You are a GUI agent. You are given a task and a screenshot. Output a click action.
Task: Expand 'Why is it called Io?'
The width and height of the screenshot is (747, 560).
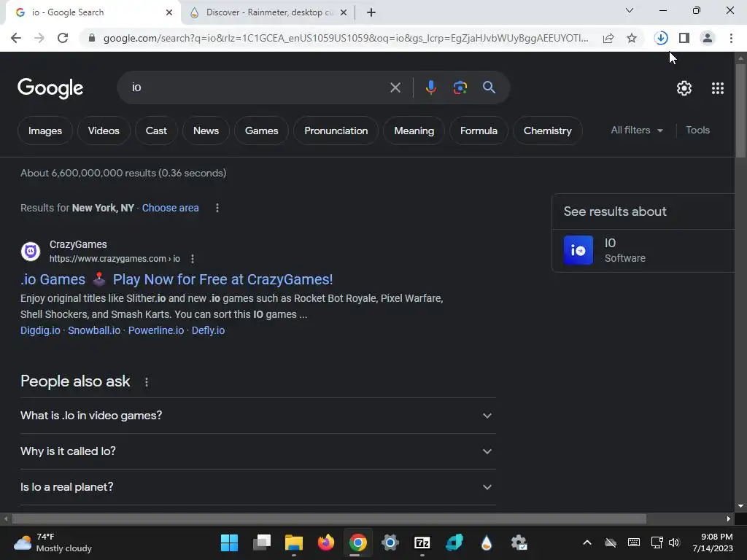pos(258,451)
